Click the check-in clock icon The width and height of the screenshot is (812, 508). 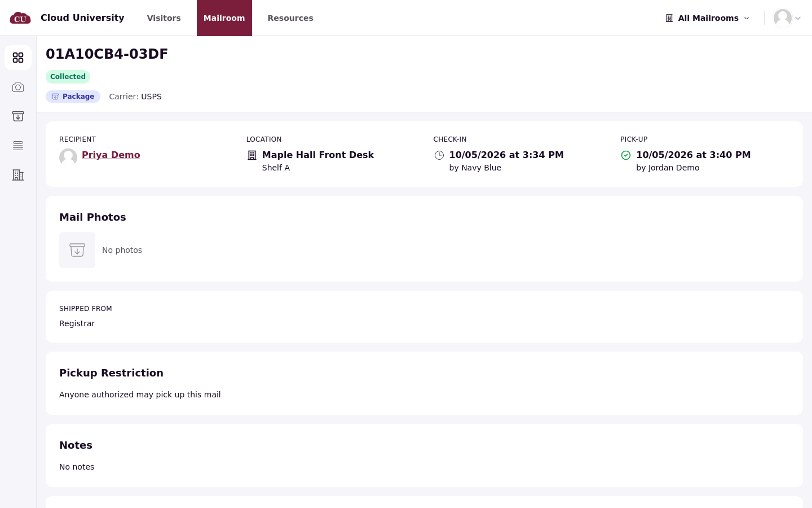tap(439, 155)
